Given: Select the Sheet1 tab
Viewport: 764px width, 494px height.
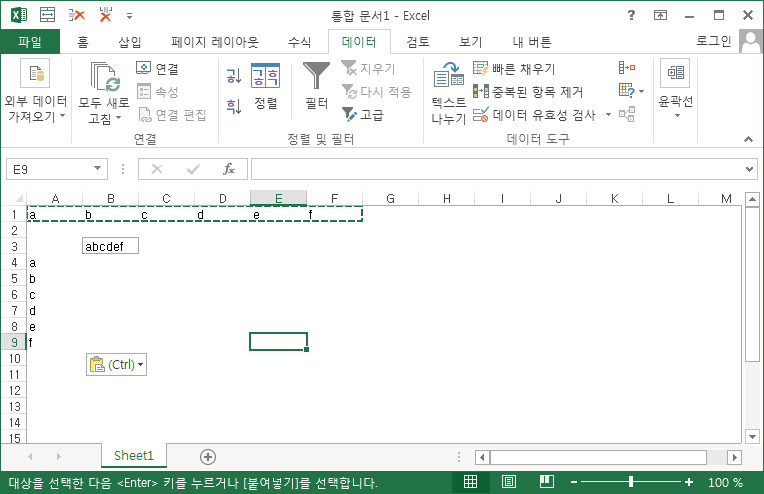Looking at the screenshot, I should click(134, 456).
